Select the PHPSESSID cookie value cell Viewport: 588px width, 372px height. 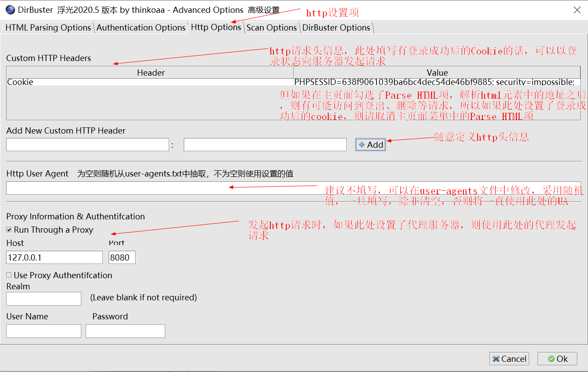tap(437, 82)
